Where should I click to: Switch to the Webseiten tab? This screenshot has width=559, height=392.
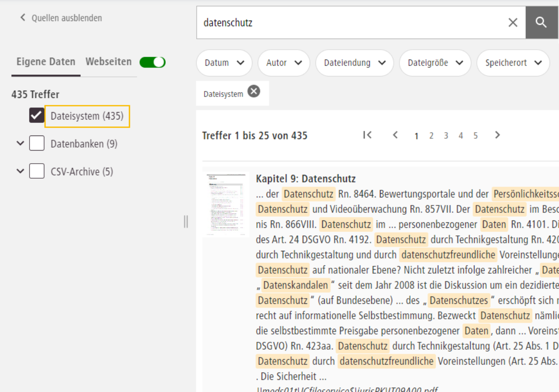click(108, 62)
